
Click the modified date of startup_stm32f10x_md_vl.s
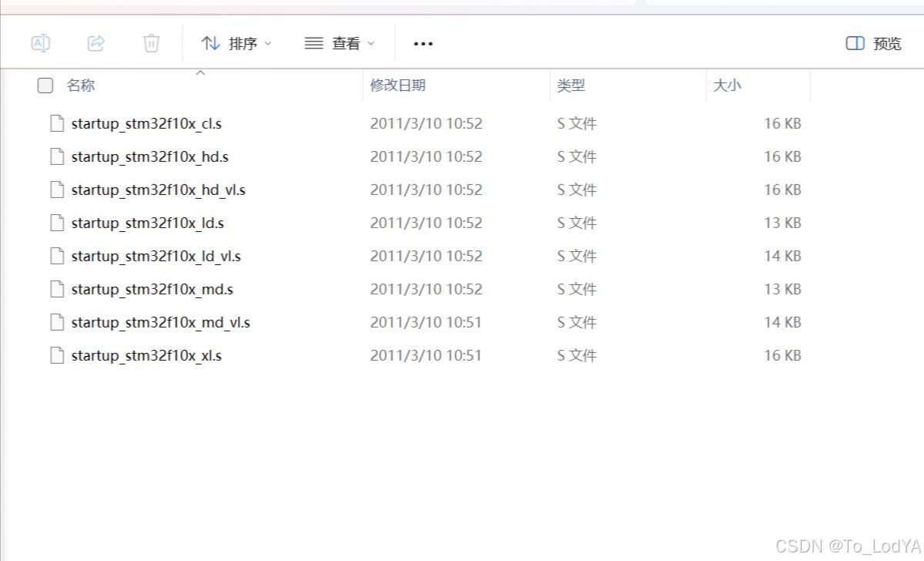426,322
